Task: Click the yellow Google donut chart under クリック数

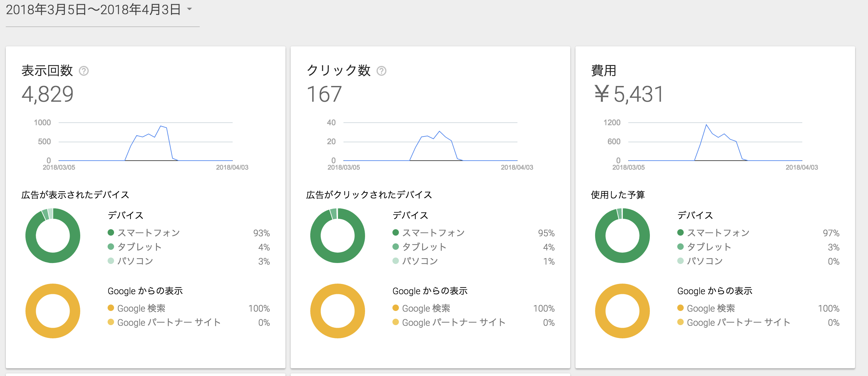Action: [337, 311]
